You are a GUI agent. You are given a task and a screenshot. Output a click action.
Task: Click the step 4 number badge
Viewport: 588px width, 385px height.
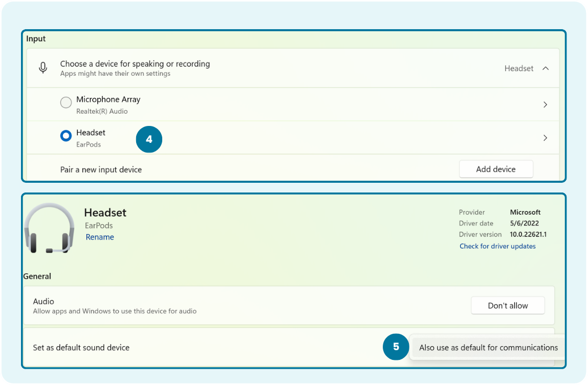pyautogui.click(x=149, y=139)
